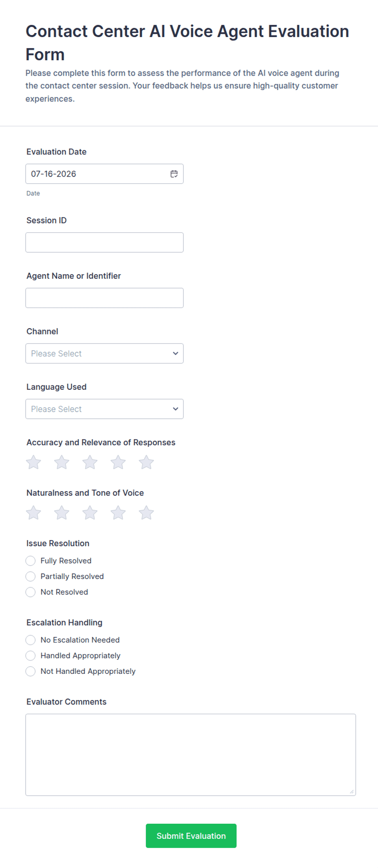Expand the Channel dropdown
The height and width of the screenshot is (868, 378).
(x=104, y=353)
